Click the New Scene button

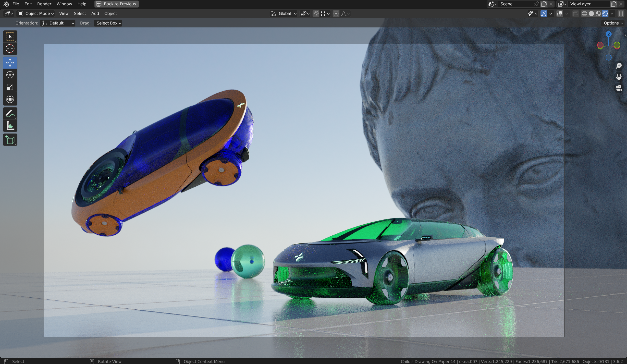pyautogui.click(x=544, y=4)
